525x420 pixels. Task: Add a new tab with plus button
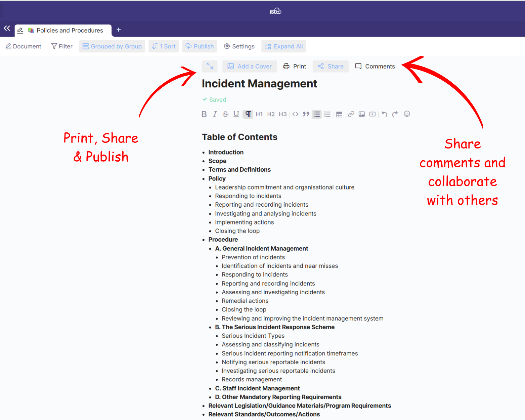119,30
